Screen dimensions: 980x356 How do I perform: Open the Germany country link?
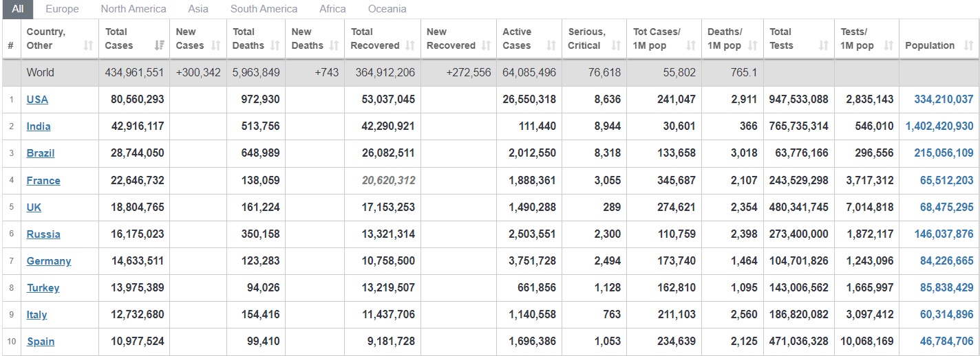click(x=49, y=261)
